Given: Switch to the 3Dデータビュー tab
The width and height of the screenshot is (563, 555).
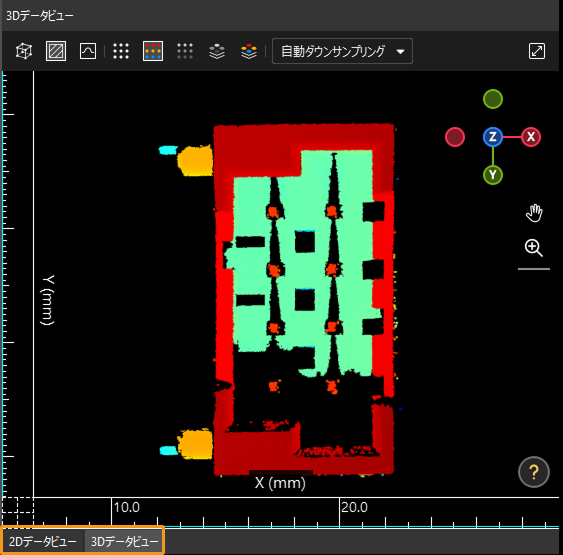Looking at the screenshot, I should (x=124, y=541).
